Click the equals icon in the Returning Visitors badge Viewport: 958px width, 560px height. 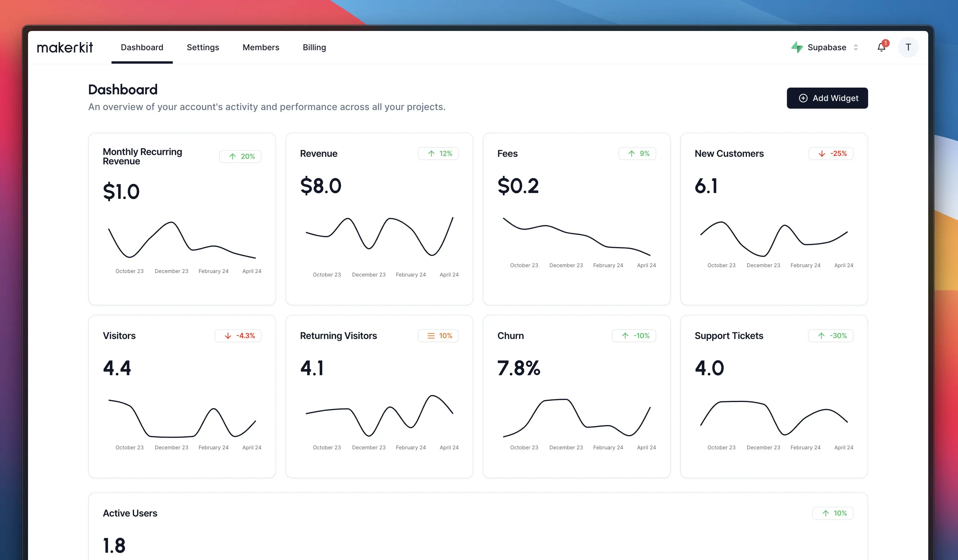(431, 336)
